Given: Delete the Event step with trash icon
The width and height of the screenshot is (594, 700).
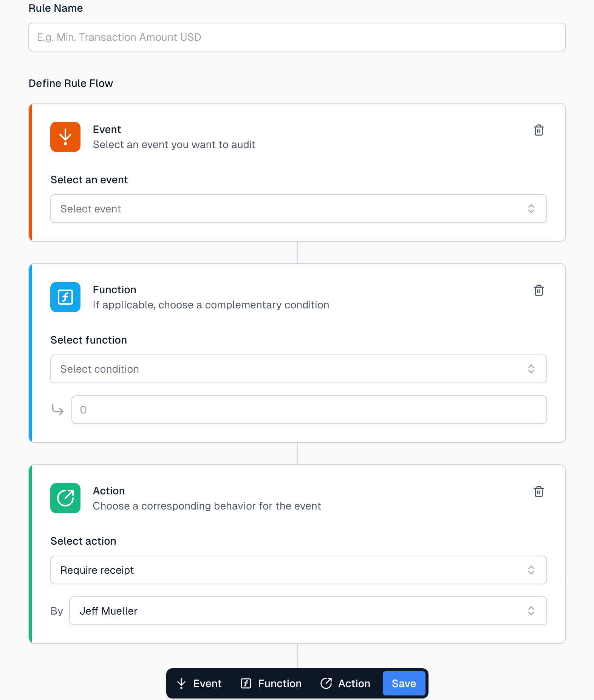Looking at the screenshot, I should pos(538,130).
